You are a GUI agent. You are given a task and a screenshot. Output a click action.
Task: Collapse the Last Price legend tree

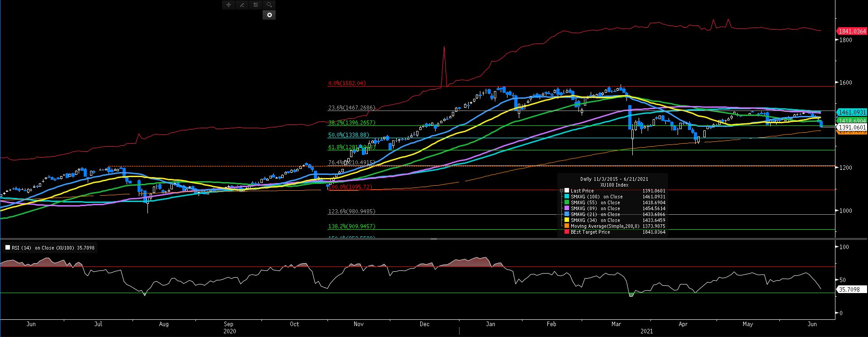(x=561, y=191)
